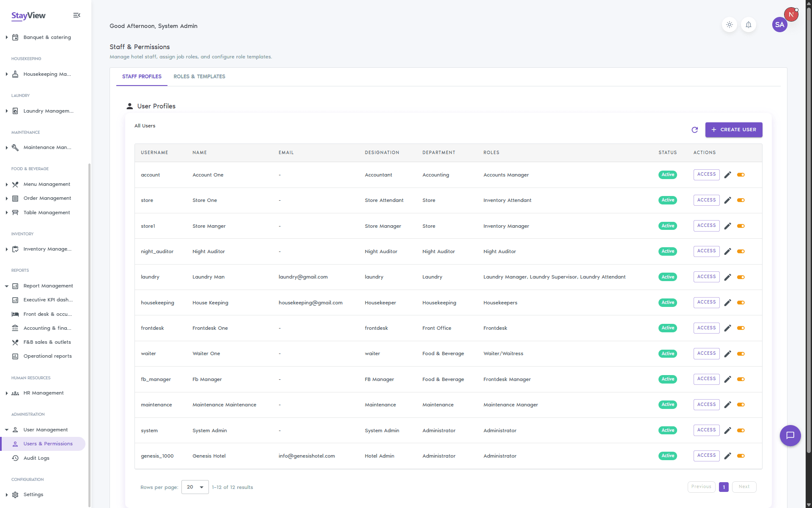812x508 pixels.
Task: Expand HR Management section
Action: click(42, 393)
